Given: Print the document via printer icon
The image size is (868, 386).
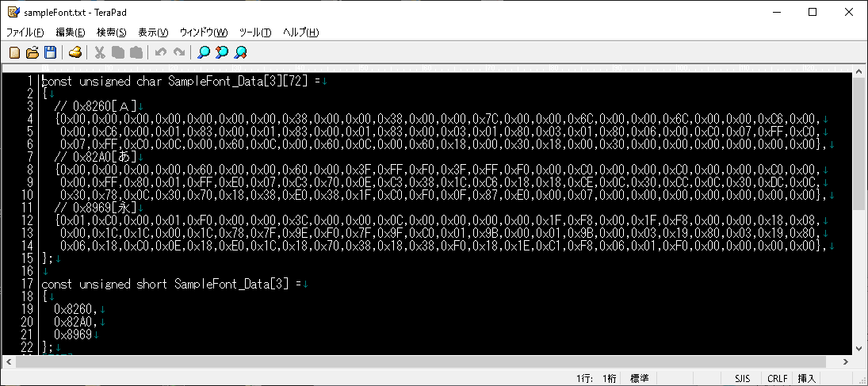Looking at the screenshot, I should click(x=75, y=52).
